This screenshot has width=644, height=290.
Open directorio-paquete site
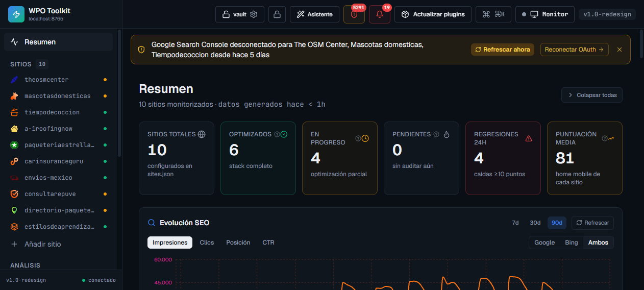tap(58, 210)
